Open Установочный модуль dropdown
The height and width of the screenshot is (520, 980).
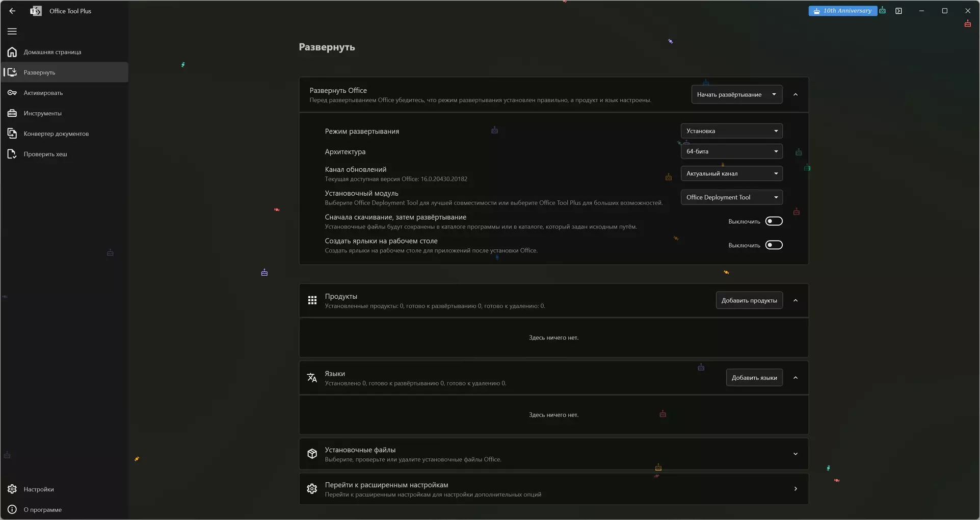tap(732, 197)
